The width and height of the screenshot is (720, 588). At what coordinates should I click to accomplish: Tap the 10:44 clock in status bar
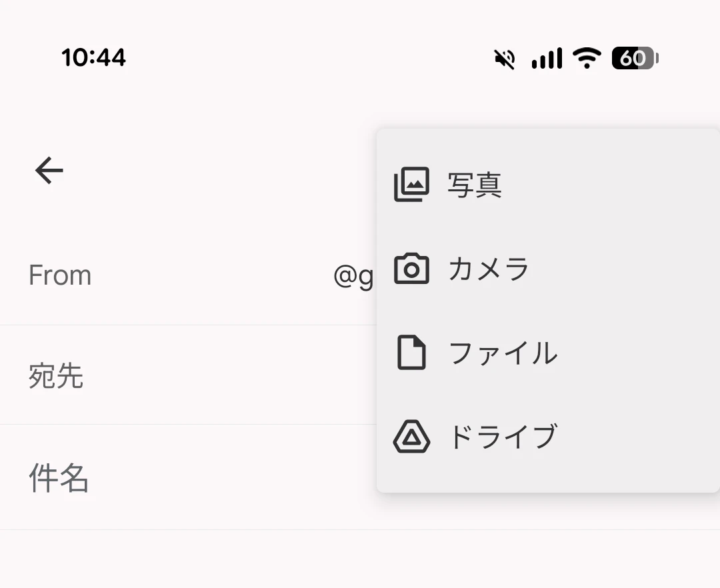click(93, 58)
